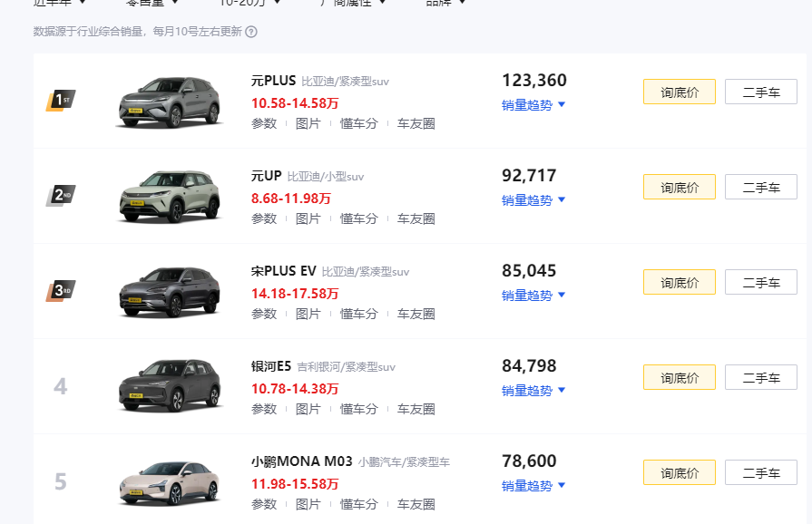Open the 银河E5 car image

[170, 386]
